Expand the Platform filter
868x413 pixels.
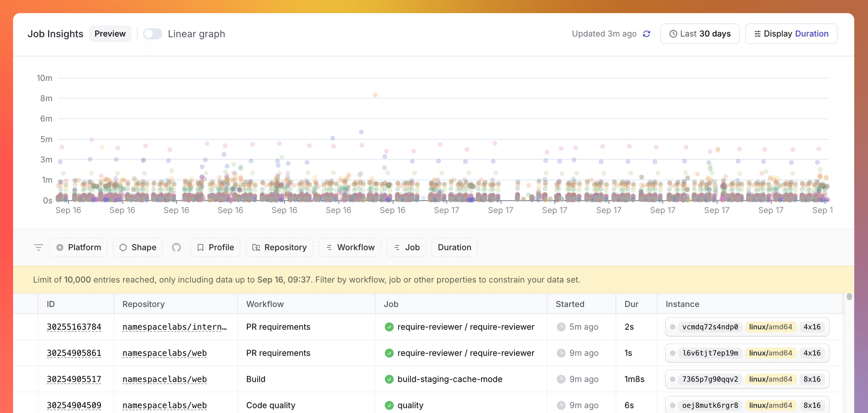(78, 247)
